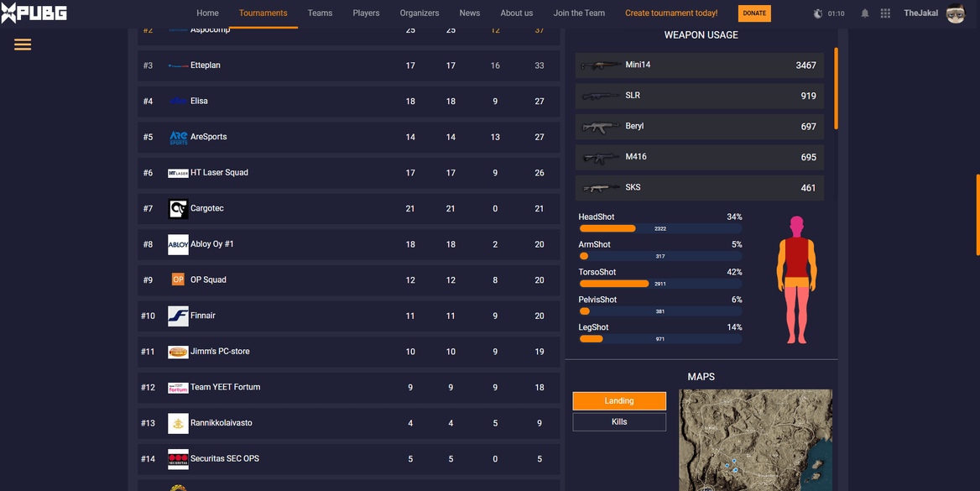Click the PelvisShot percentage bar
This screenshot has height=491, width=980.
click(x=660, y=311)
